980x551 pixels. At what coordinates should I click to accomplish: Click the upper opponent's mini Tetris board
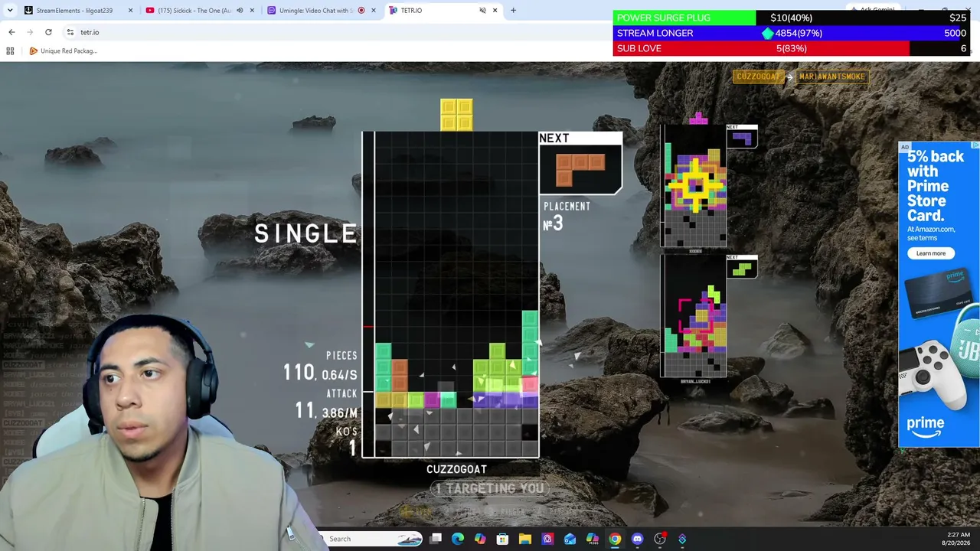pos(694,187)
